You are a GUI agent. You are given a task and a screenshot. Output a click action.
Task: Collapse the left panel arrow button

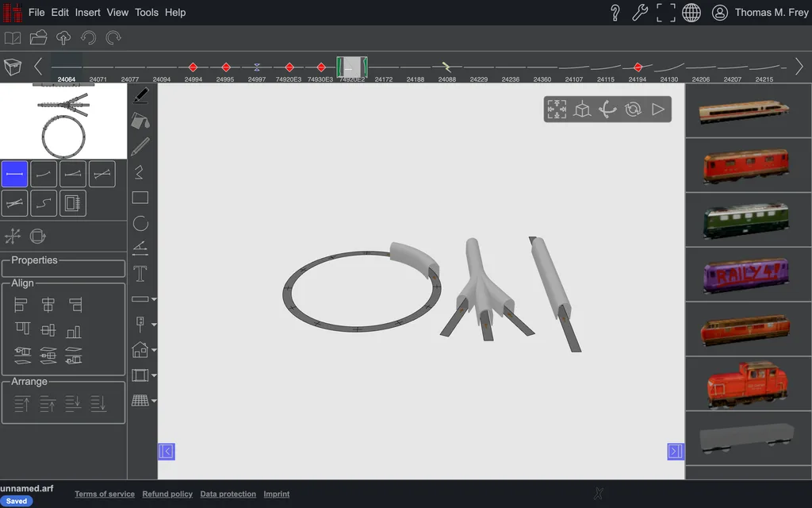click(x=167, y=452)
